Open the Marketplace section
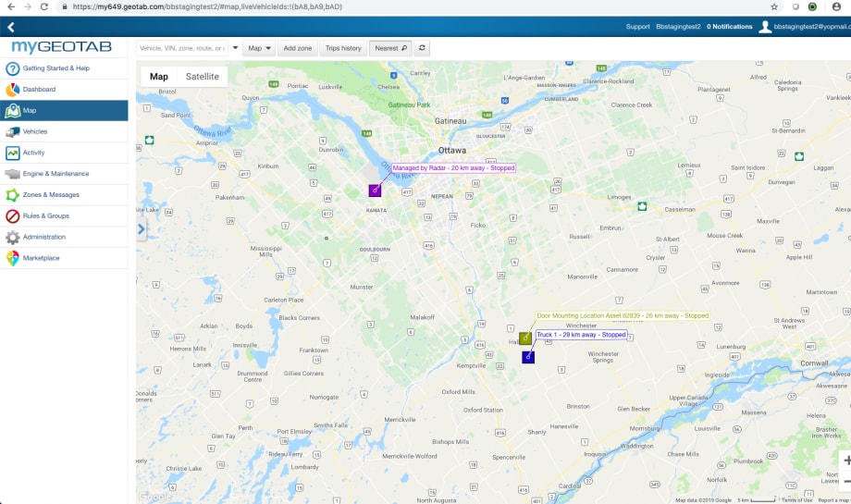Image resolution: width=851 pixels, height=504 pixels. pos(64,258)
